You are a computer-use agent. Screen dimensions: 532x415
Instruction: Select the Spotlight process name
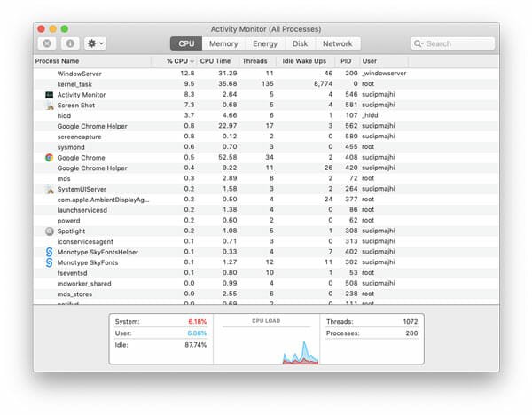[71, 231]
